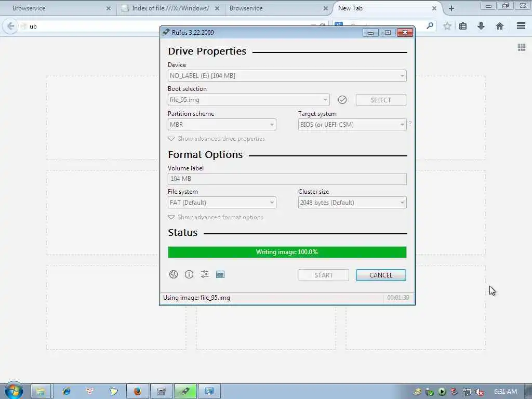Click the Writing image progress bar
Screen dimensions: 532x399
pos(287,252)
